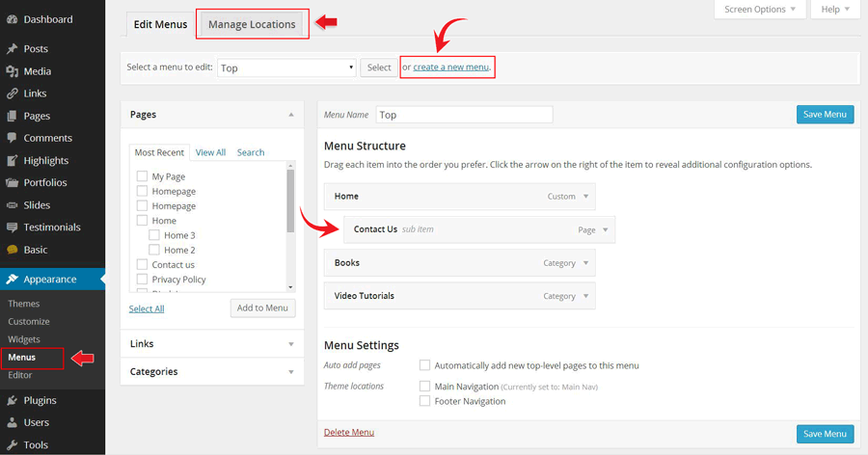This screenshot has width=868, height=455.
Task: Click the Select All link
Action: coord(147,308)
